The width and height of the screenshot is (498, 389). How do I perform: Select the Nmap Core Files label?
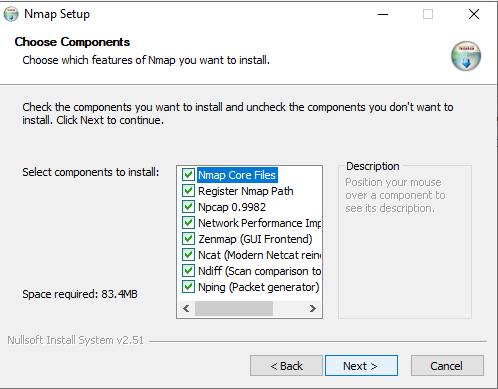click(x=237, y=175)
